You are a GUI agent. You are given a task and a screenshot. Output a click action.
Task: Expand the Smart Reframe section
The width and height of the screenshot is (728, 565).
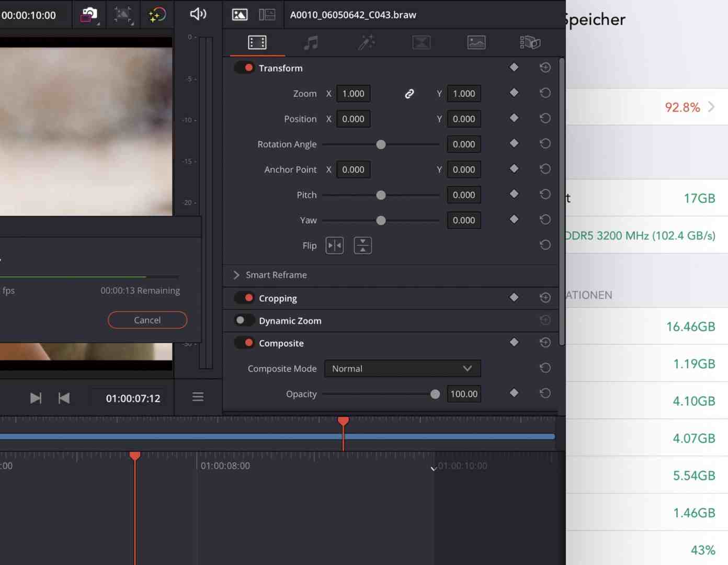click(x=236, y=275)
